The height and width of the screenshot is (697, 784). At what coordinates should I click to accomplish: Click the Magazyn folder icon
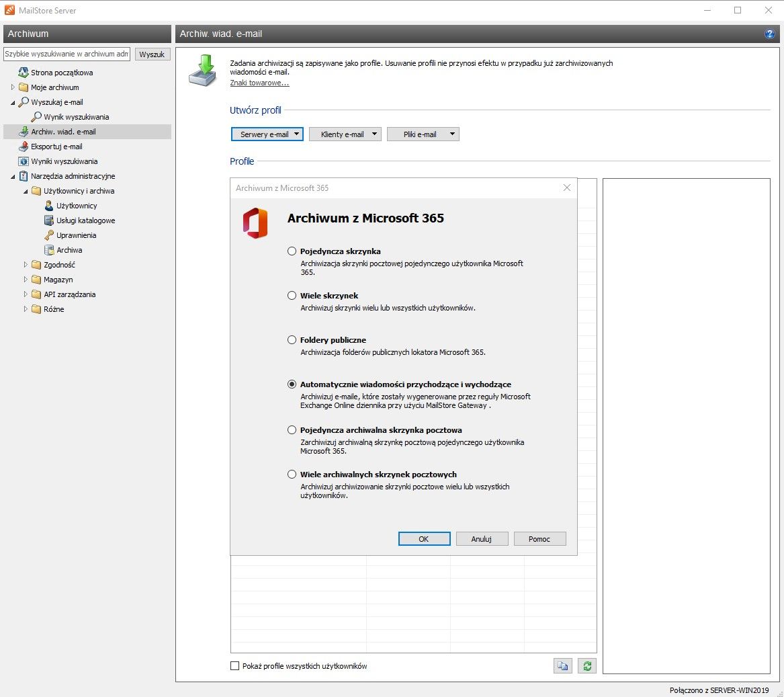tap(36, 280)
